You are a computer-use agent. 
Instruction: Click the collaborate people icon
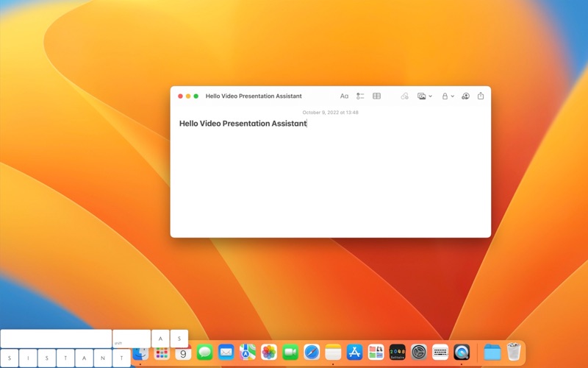[465, 96]
